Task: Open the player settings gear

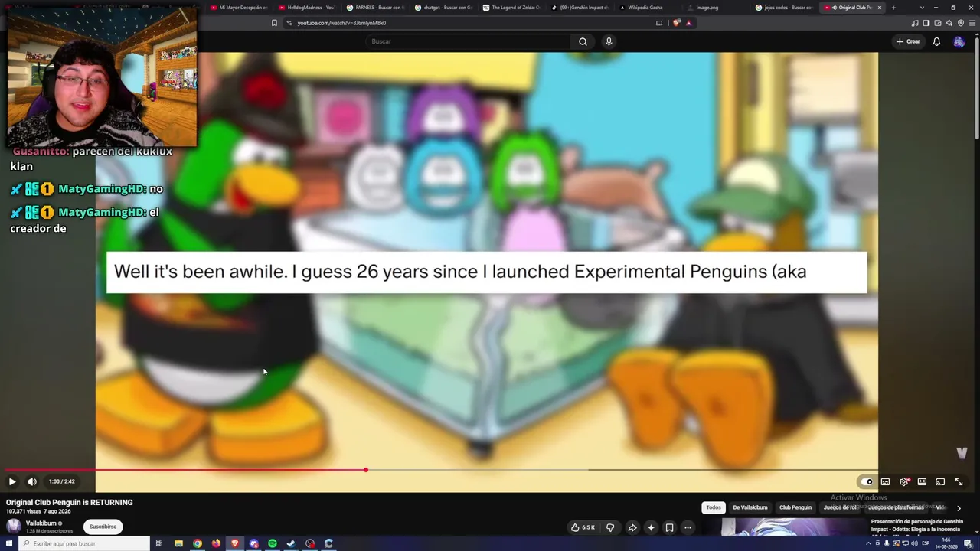Action: coord(903,481)
